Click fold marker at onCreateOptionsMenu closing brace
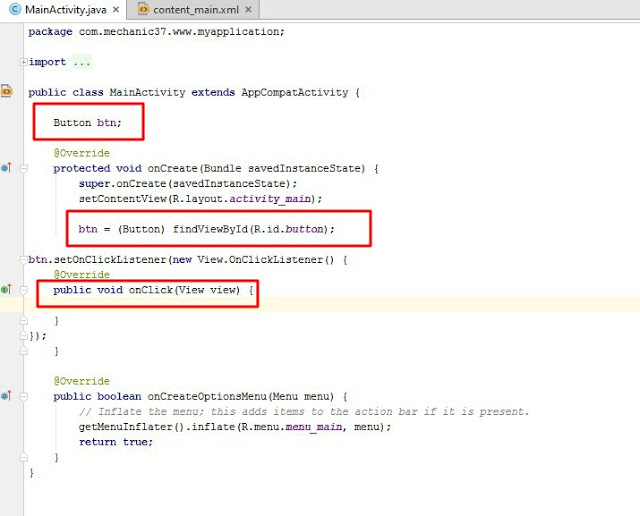This screenshot has width=640, height=516. click(x=24, y=457)
